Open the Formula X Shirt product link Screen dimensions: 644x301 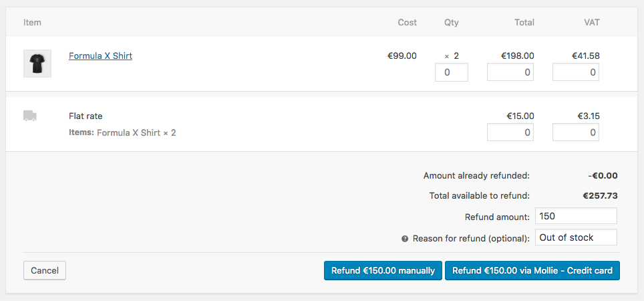tap(100, 56)
